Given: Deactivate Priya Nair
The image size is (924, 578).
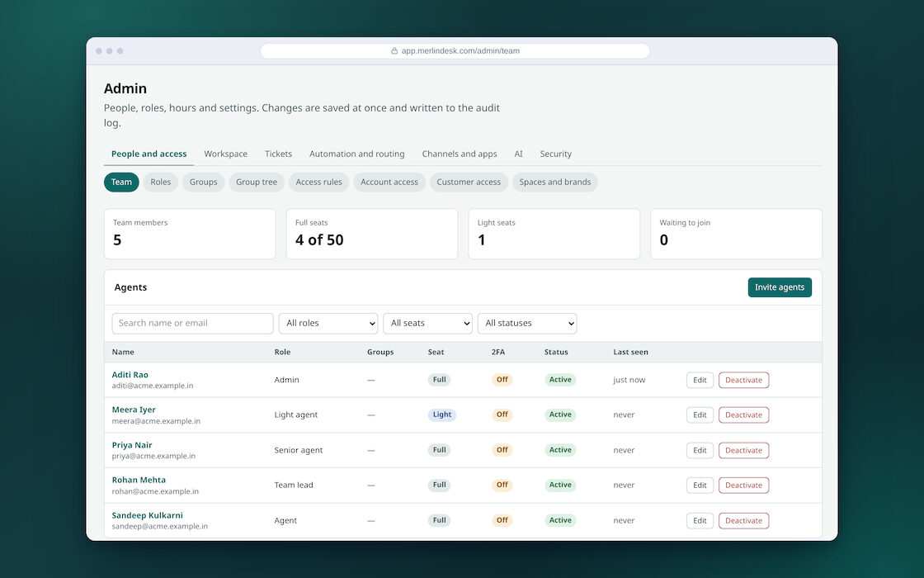Looking at the screenshot, I should pyautogui.click(x=743, y=450).
